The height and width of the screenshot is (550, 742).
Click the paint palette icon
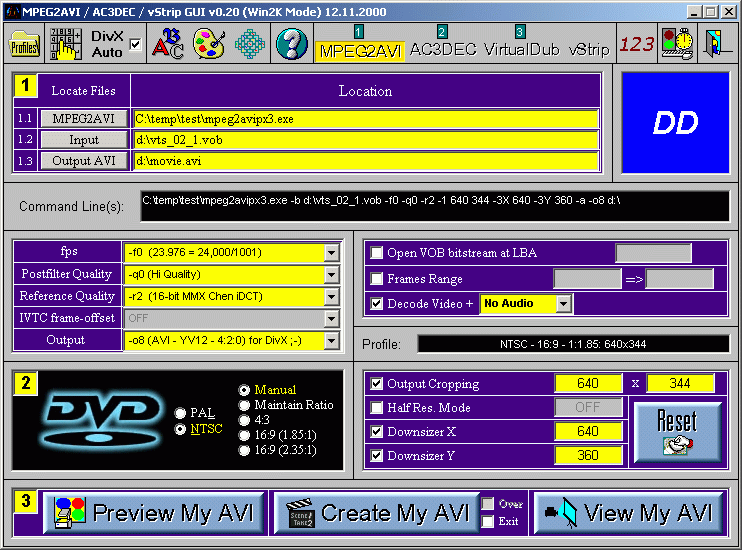click(x=209, y=45)
